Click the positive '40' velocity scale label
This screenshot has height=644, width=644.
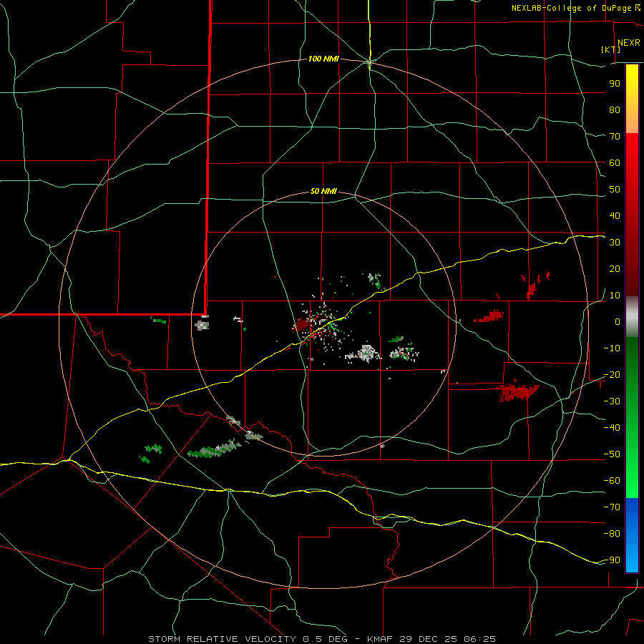click(615, 216)
